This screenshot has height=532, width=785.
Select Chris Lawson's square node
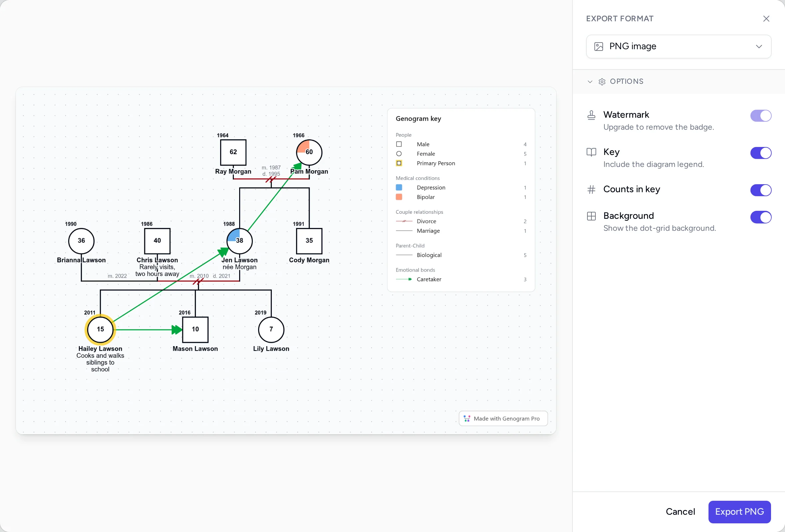(x=157, y=241)
